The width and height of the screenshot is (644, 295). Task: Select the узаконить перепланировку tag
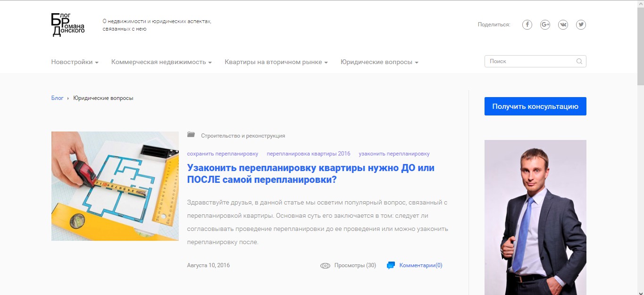[394, 154]
